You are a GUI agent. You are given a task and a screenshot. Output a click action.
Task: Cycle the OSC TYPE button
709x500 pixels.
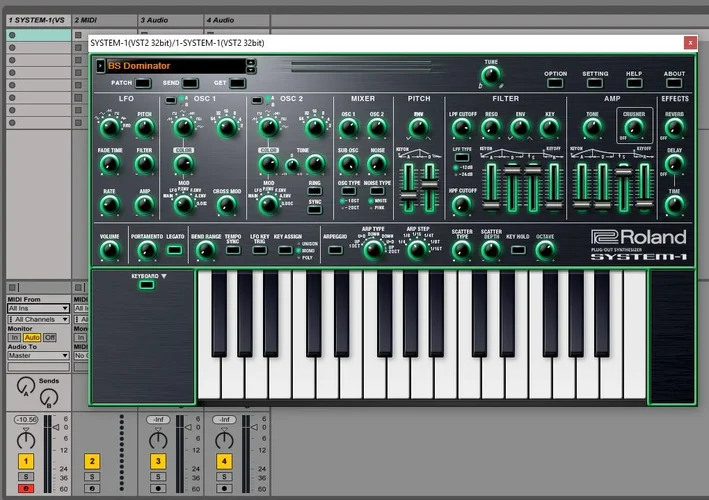(348, 191)
